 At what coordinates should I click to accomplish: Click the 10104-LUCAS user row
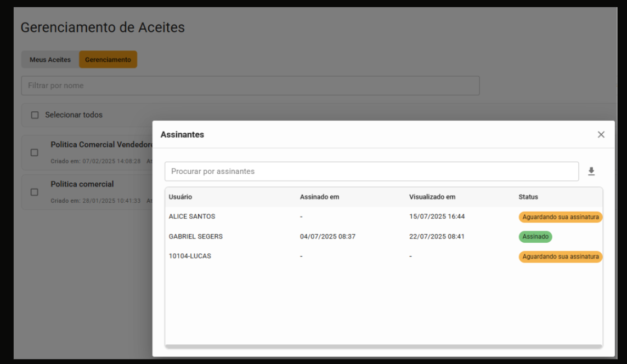(x=190, y=256)
